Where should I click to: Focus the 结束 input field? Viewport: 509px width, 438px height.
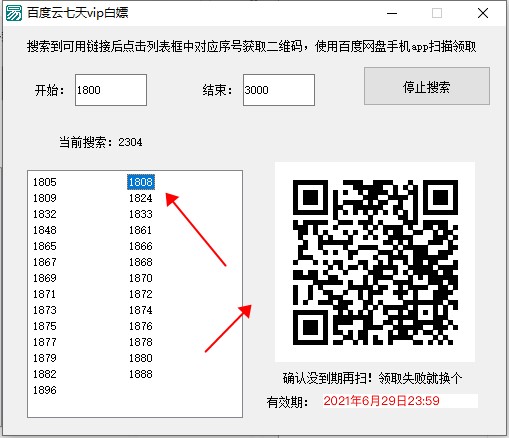pos(279,90)
